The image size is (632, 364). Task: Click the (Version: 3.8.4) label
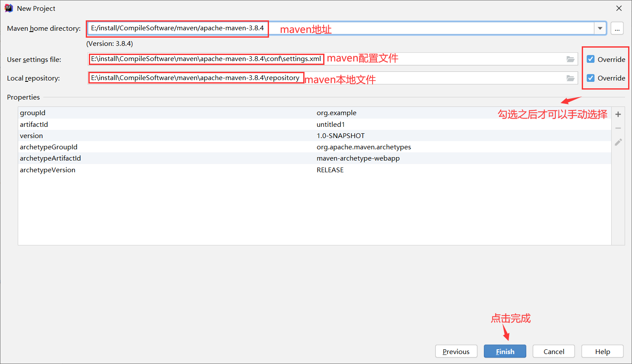pyautogui.click(x=110, y=44)
